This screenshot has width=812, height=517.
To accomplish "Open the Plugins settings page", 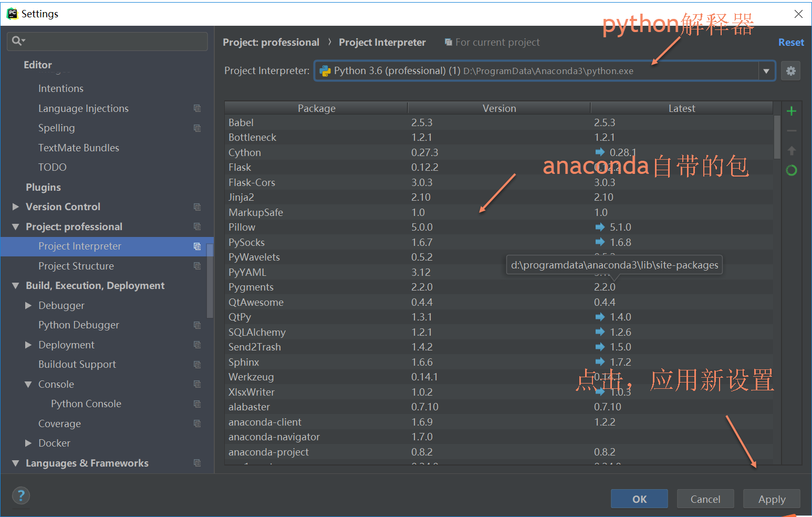I will [43, 187].
